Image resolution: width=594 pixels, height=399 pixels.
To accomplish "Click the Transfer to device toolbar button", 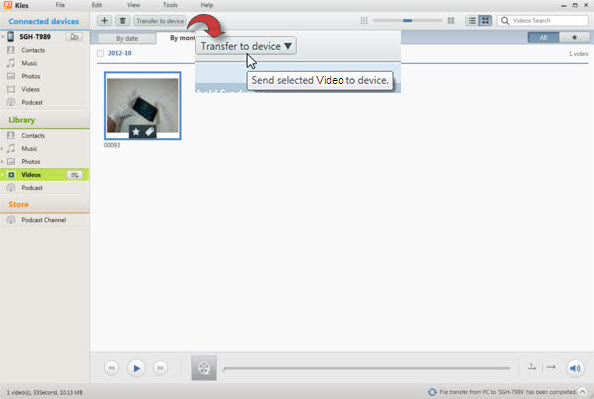I will [x=160, y=21].
